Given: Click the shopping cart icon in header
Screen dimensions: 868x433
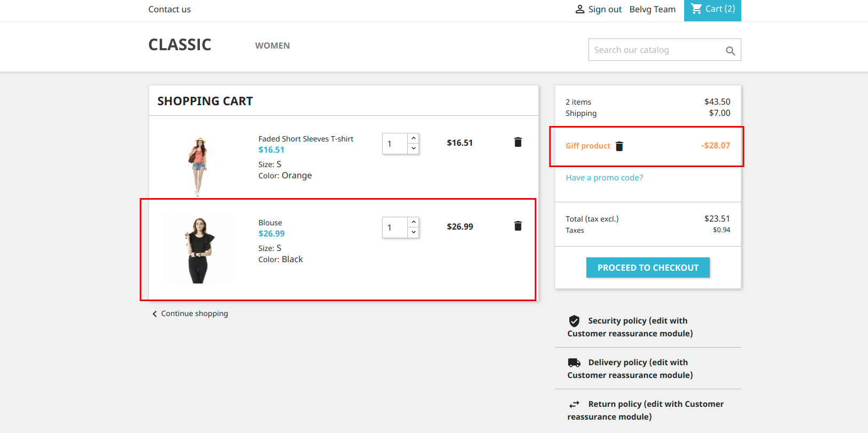Looking at the screenshot, I should pyautogui.click(x=696, y=9).
